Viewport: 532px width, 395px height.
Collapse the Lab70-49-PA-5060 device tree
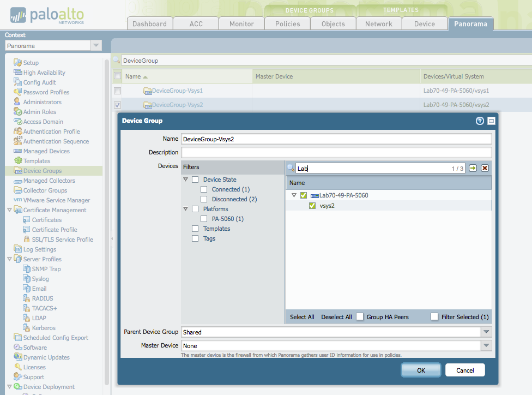[x=294, y=196]
